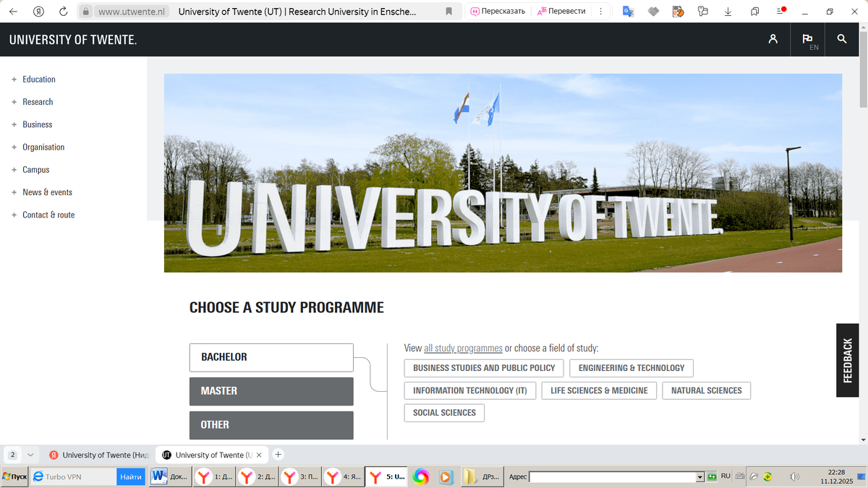Click the Turbo VPN search field in taskbar

coord(73,477)
